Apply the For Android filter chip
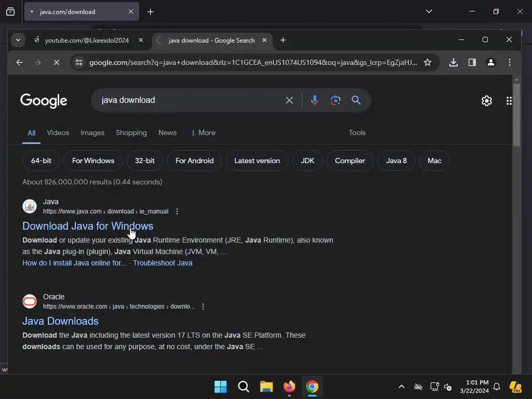The image size is (532, 399). (194, 161)
